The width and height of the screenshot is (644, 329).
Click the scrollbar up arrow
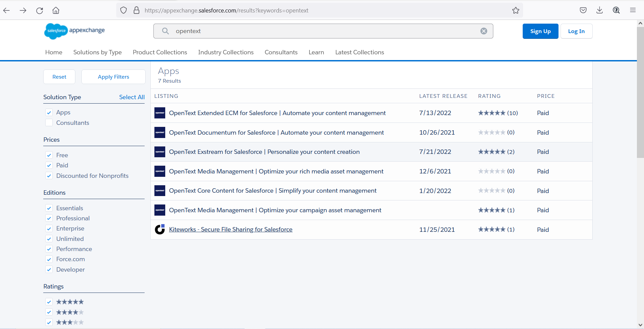pos(640,23)
